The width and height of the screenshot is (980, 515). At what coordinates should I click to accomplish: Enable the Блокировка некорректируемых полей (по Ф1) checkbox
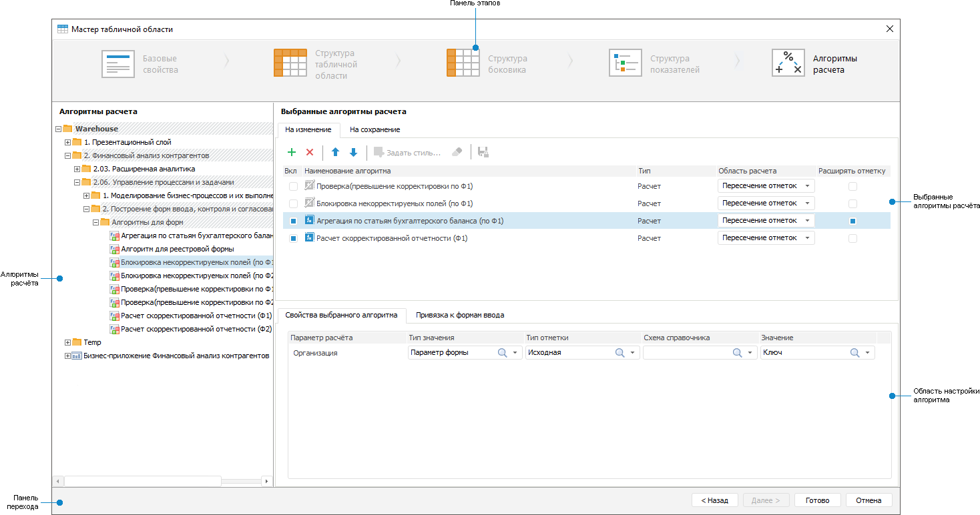tap(293, 203)
